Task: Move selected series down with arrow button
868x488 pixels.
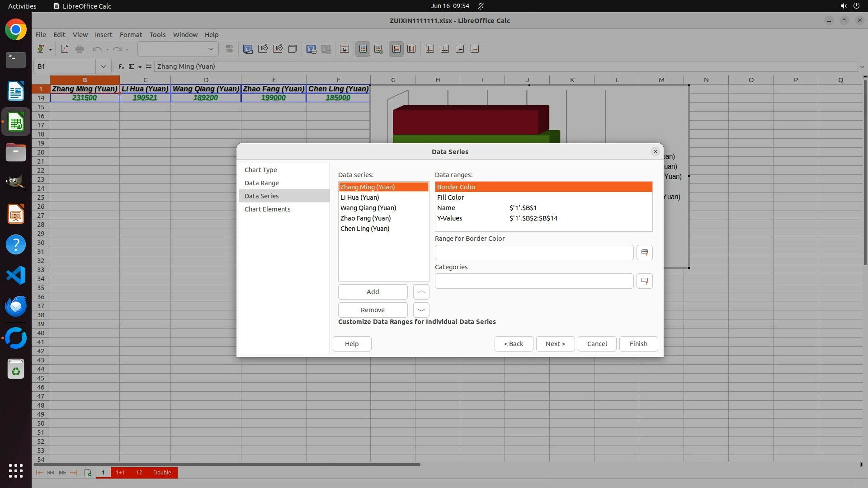Action: coord(421,310)
